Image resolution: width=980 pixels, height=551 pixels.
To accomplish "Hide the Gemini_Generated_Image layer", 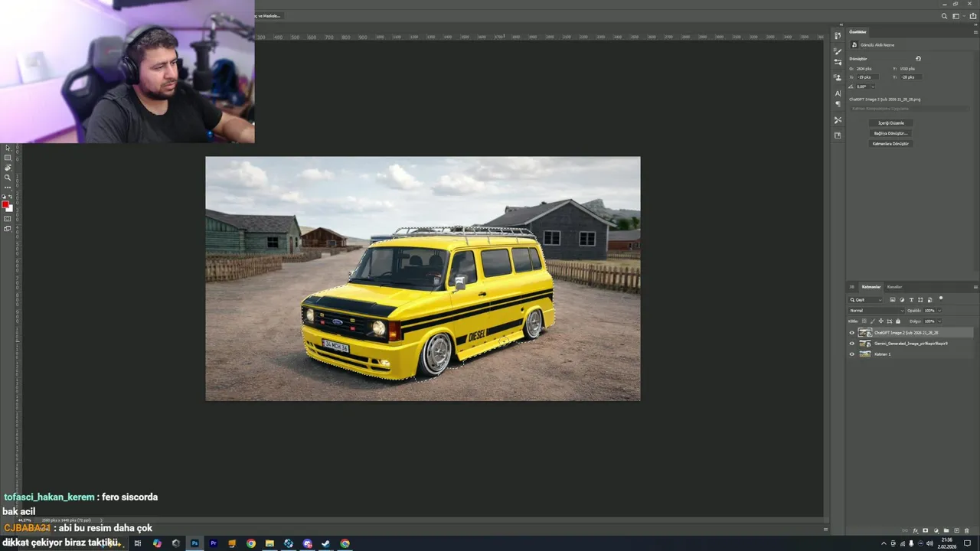I will point(852,344).
